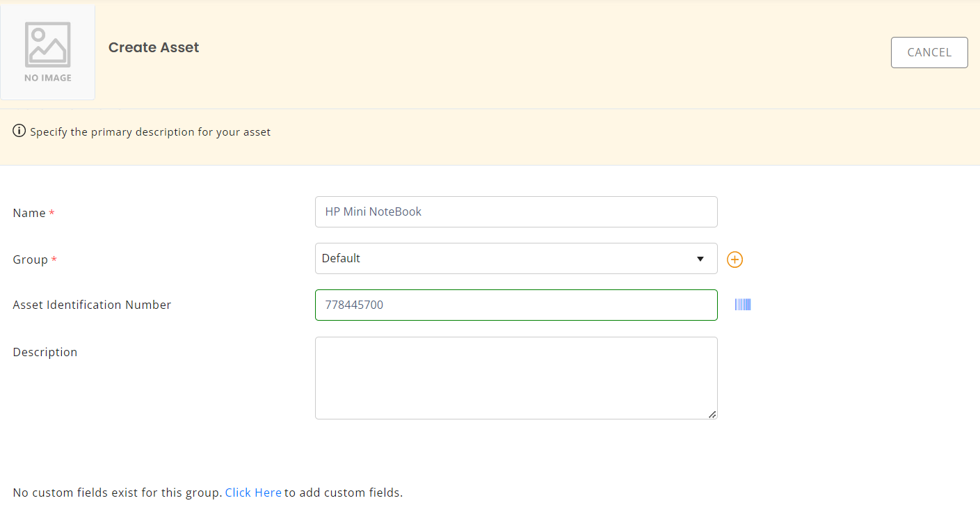Click the info circle icon

[x=19, y=131]
